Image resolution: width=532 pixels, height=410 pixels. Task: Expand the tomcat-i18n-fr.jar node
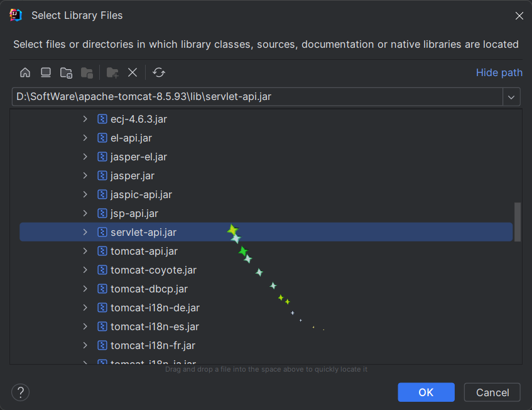point(85,345)
